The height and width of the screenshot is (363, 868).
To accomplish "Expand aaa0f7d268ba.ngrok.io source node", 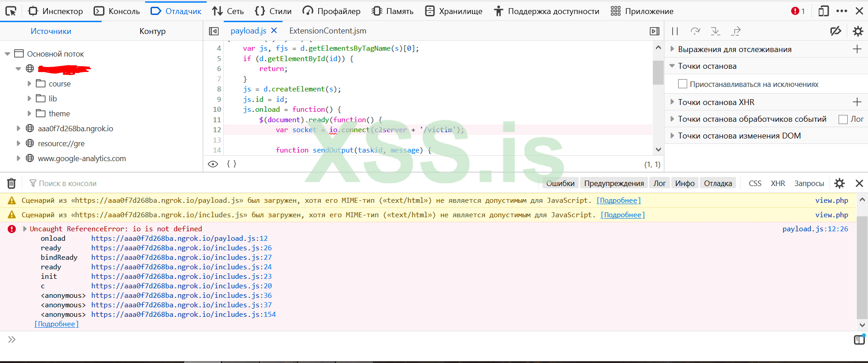I will coord(19,129).
